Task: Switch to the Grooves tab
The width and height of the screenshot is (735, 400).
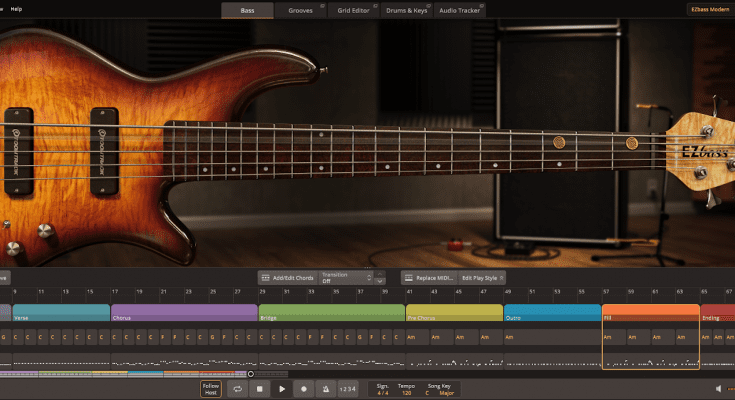Action: pyautogui.click(x=300, y=10)
